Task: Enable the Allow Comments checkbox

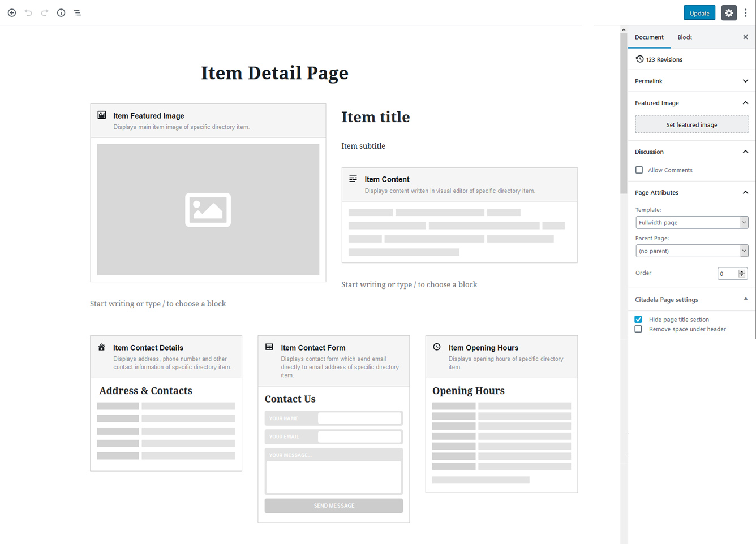Action: coord(639,170)
